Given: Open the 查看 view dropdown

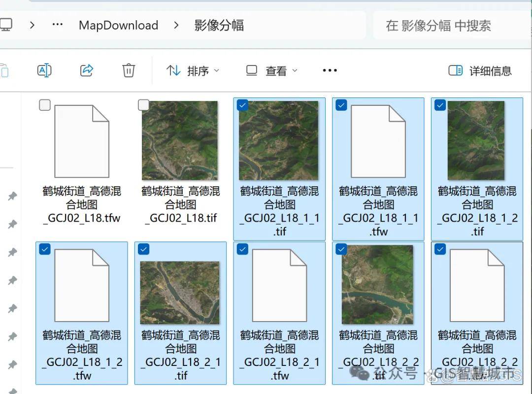Looking at the screenshot, I should [x=272, y=71].
